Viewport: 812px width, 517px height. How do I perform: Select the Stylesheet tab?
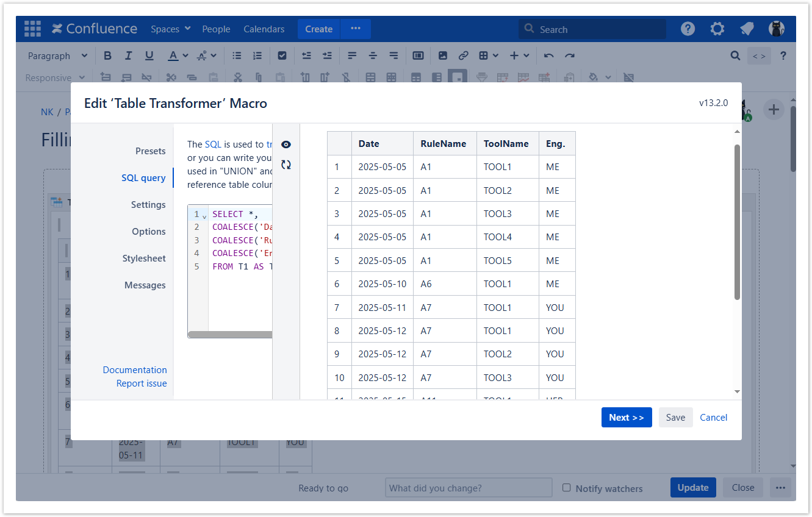tap(144, 258)
